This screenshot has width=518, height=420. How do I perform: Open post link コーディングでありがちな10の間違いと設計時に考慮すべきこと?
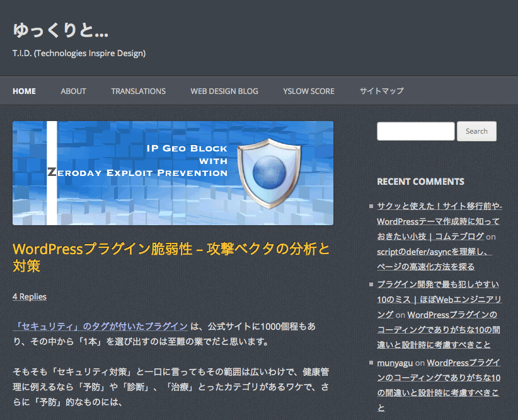pos(439,329)
